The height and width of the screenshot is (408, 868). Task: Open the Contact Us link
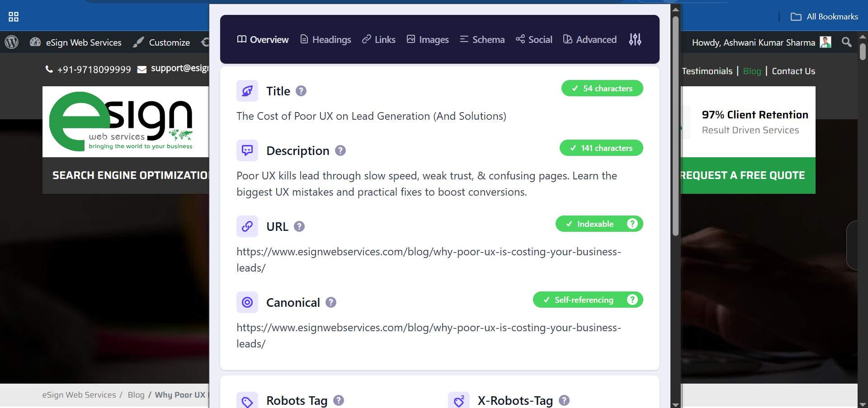tap(793, 71)
